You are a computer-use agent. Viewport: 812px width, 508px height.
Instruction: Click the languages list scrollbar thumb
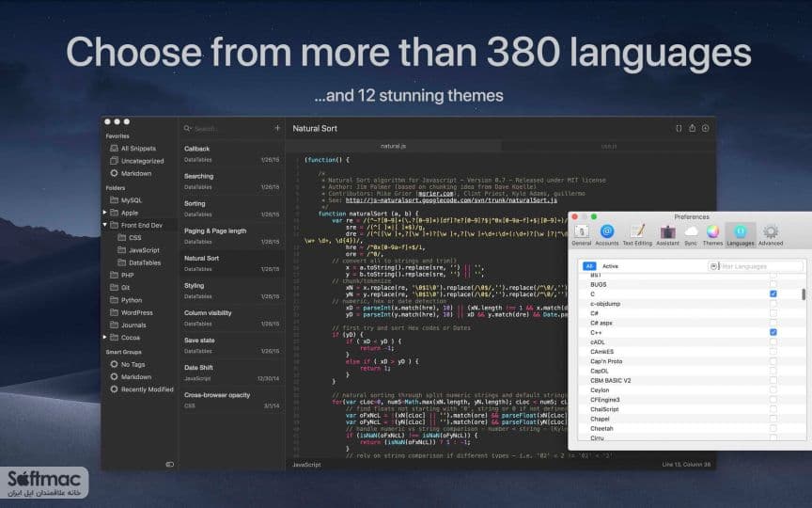click(x=804, y=294)
